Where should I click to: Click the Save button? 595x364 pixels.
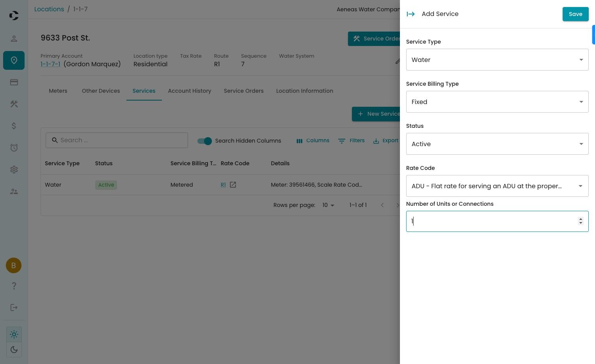click(575, 14)
